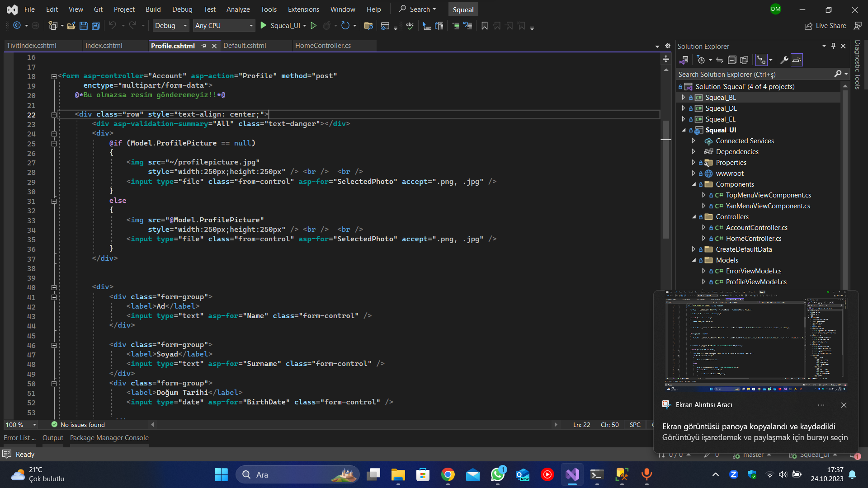Switch to the HomeController.cs tab
The image size is (868, 488).
(323, 45)
